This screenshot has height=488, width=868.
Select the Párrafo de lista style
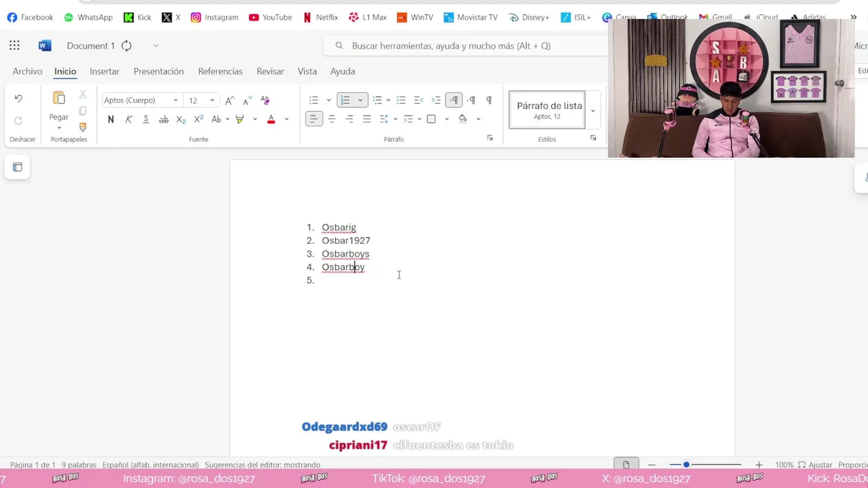(x=547, y=110)
